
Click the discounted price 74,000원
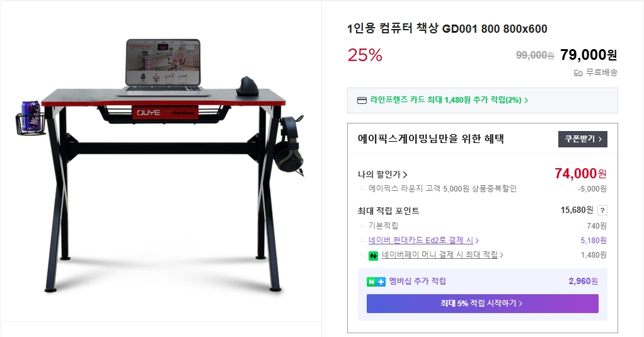[580, 174]
